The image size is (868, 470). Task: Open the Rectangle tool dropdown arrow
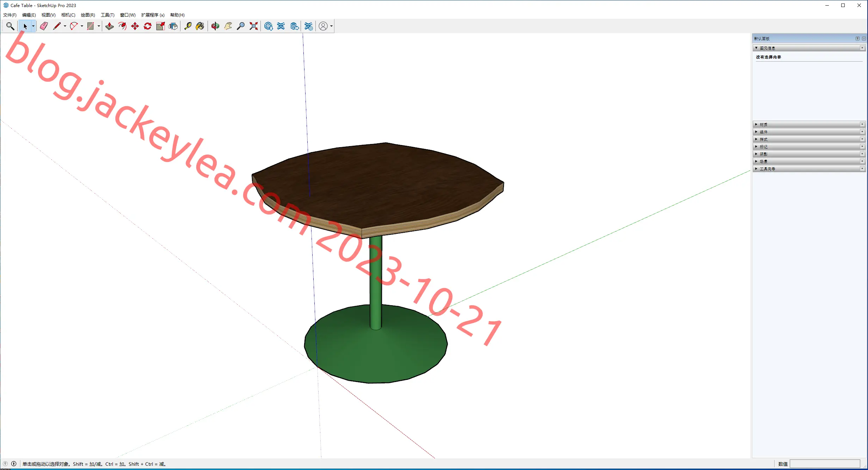pos(99,26)
